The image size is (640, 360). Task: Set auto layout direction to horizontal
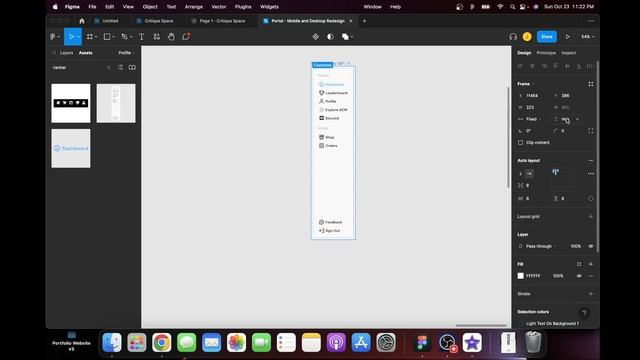(529, 173)
